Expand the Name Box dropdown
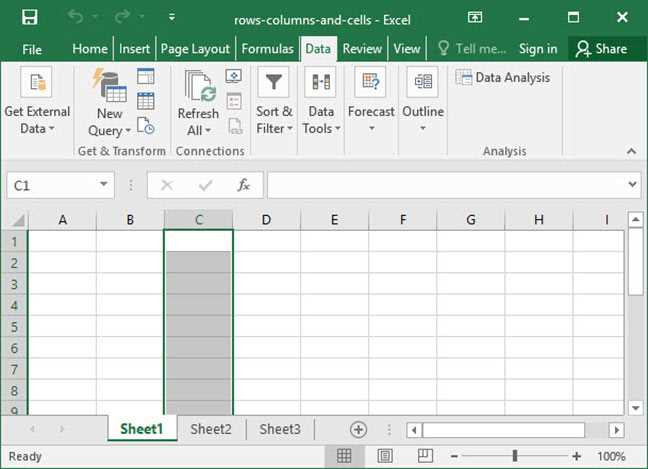This screenshot has width=648, height=469. tap(104, 184)
